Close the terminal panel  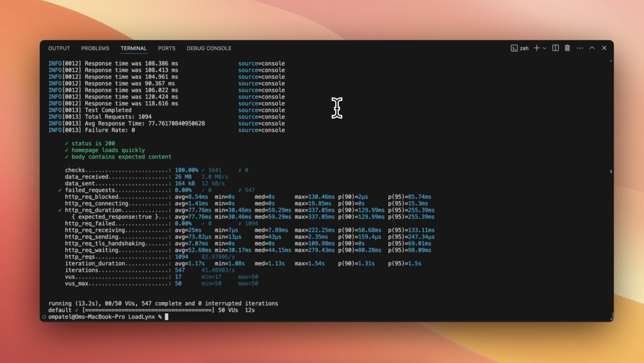click(604, 48)
